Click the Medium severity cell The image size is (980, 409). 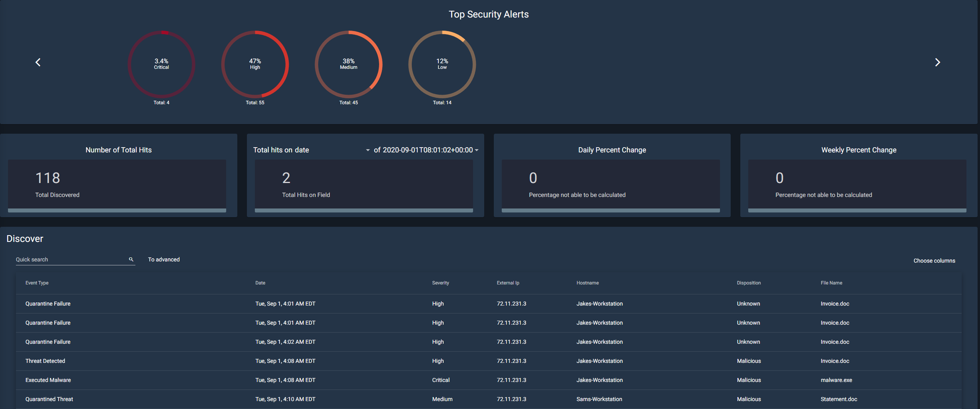point(442,399)
